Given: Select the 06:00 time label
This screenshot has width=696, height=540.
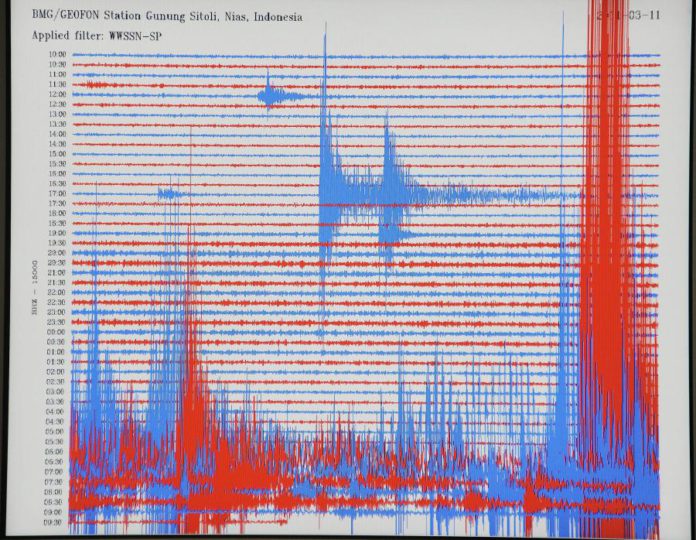Looking at the screenshot, I should (x=56, y=451).
